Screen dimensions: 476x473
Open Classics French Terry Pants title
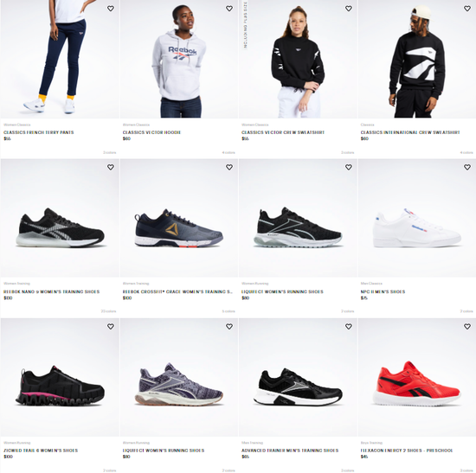click(39, 132)
